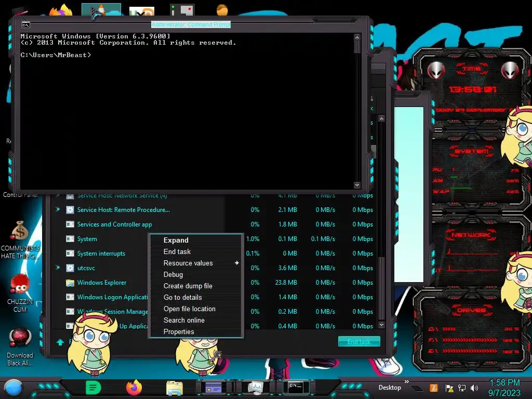Click the 23.8 MB memory value
532x399 pixels.
click(286, 283)
